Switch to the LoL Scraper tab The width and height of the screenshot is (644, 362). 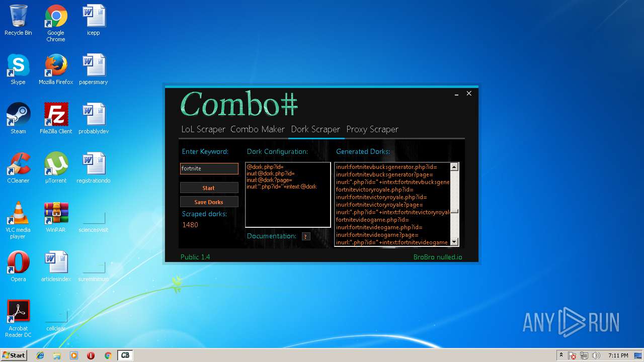point(203,129)
